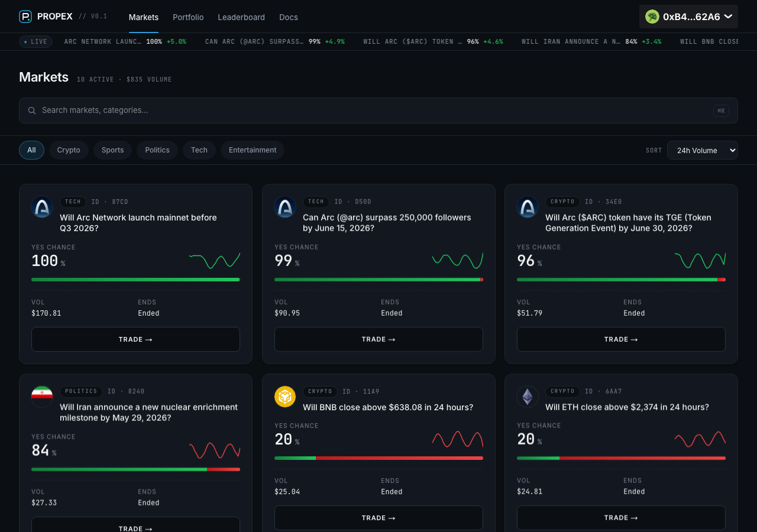
Task: Click the 100% progress bar on mainnet card
Action: point(135,280)
